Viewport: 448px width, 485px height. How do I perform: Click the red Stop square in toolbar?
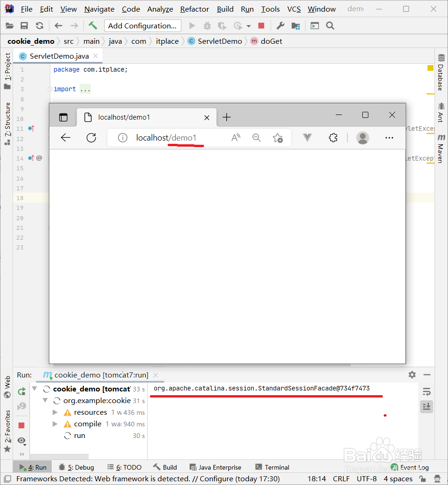click(x=261, y=26)
